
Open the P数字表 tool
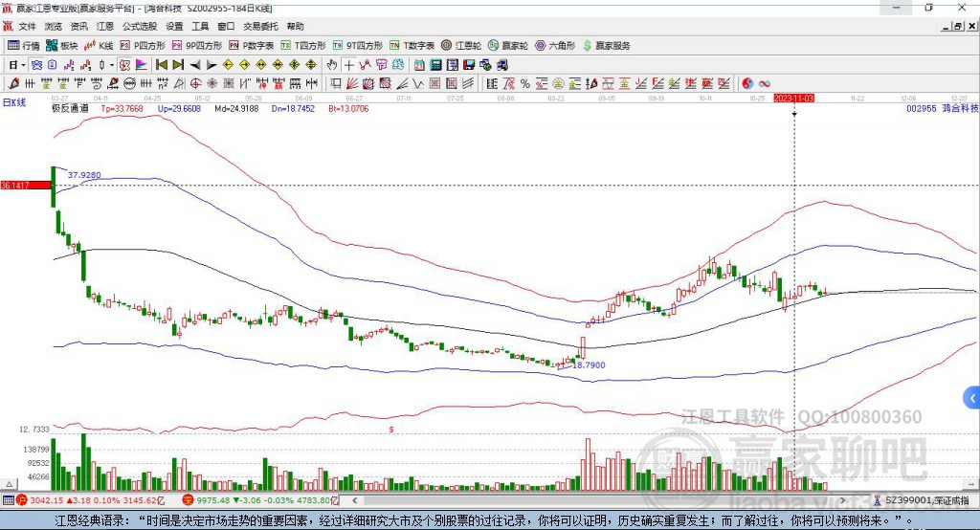252,46
